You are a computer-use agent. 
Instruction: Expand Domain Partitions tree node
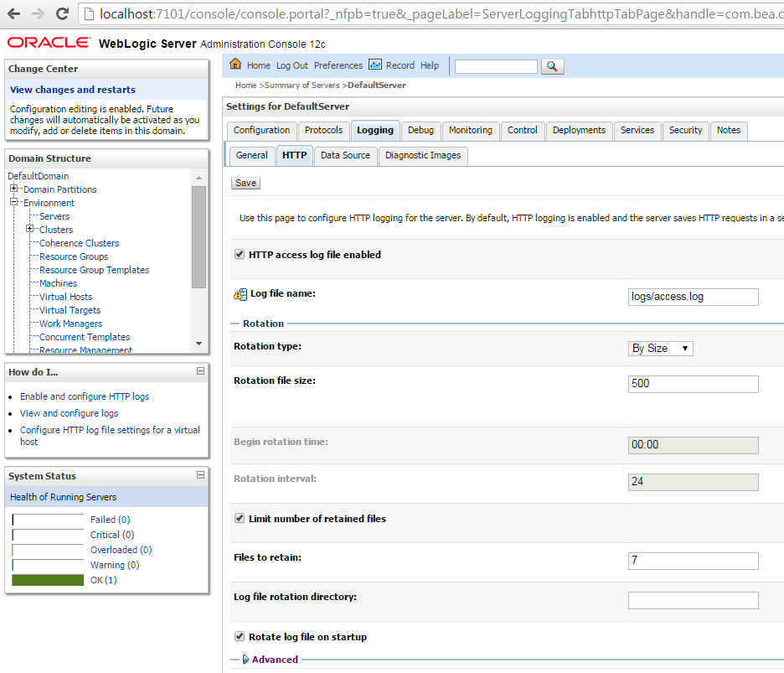pos(14,189)
